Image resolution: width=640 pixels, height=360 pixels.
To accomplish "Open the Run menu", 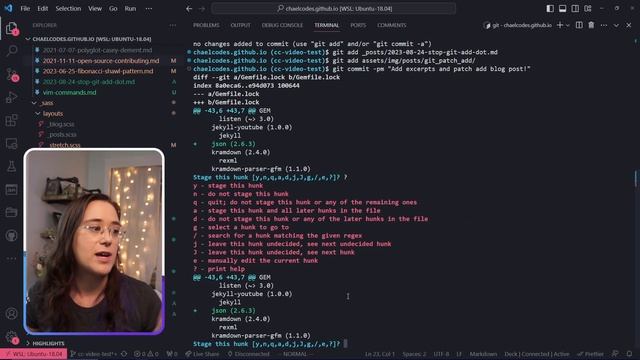I will pyautogui.click(x=130, y=8).
